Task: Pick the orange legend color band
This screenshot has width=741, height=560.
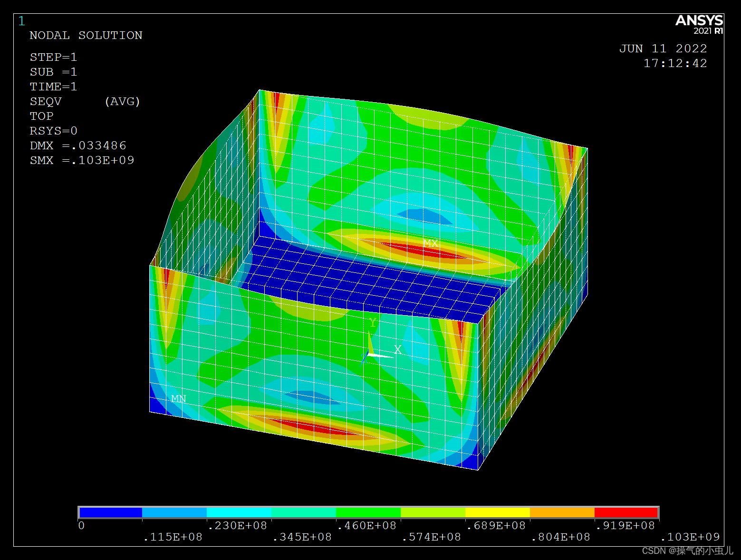Action: tap(562, 512)
